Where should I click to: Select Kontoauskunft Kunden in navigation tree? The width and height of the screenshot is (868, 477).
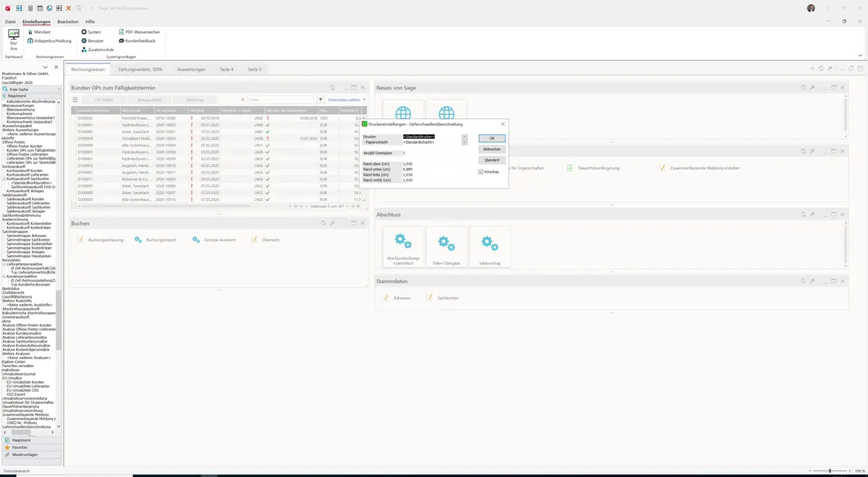(x=25, y=171)
